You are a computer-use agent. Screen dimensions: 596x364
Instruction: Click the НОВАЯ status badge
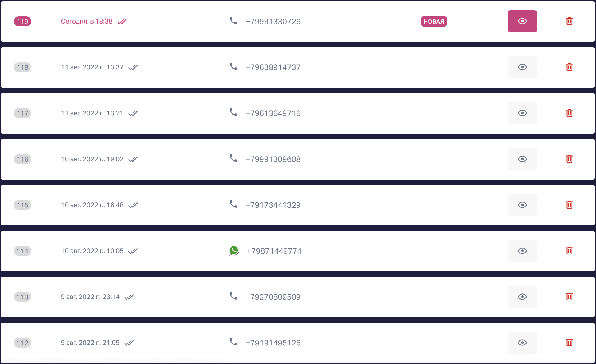click(434, 21)
